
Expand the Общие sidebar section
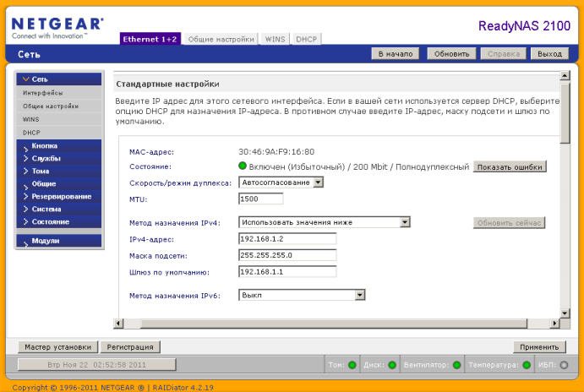pos(59,183)
